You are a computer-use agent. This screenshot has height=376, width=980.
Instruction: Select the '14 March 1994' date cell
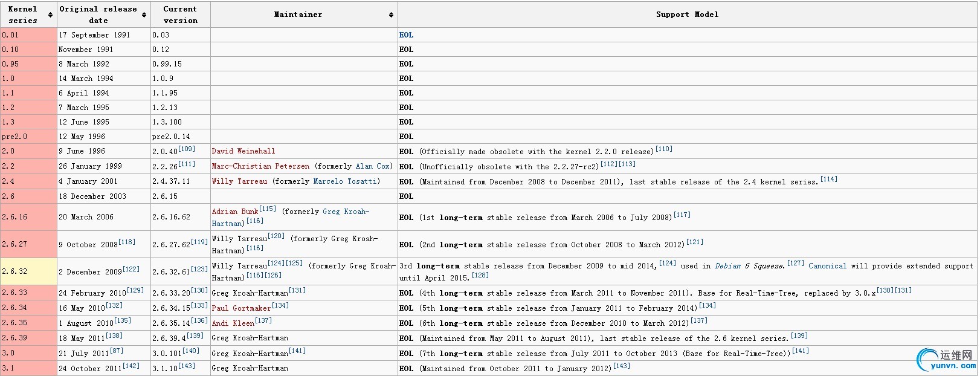tap(104, 79)
